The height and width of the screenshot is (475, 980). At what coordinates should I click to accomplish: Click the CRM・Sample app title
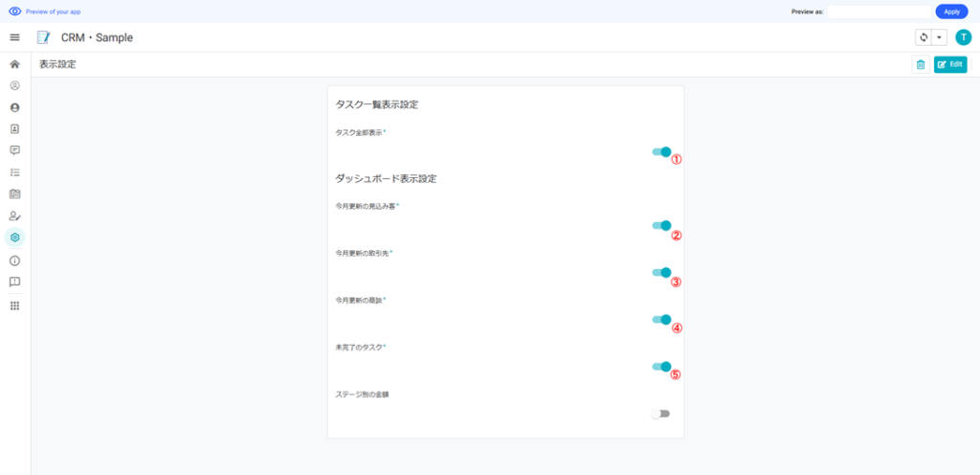[x=97, y=37]
